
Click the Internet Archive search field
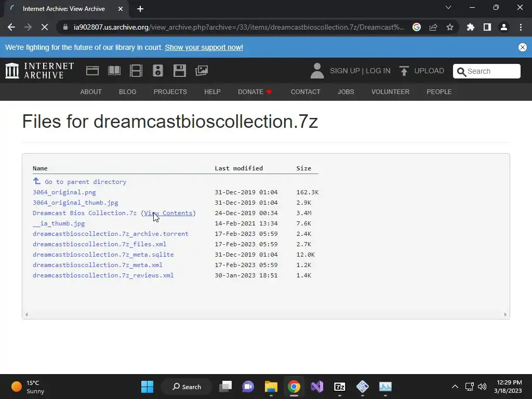click(x=486, y=71)
